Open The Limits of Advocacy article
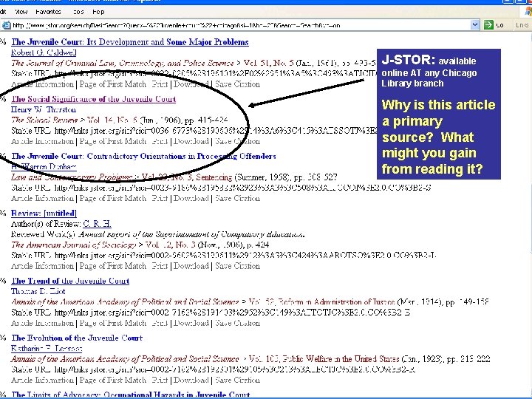Image resolution: width=532 pixels, height=399 pixels. coord(130,395)
